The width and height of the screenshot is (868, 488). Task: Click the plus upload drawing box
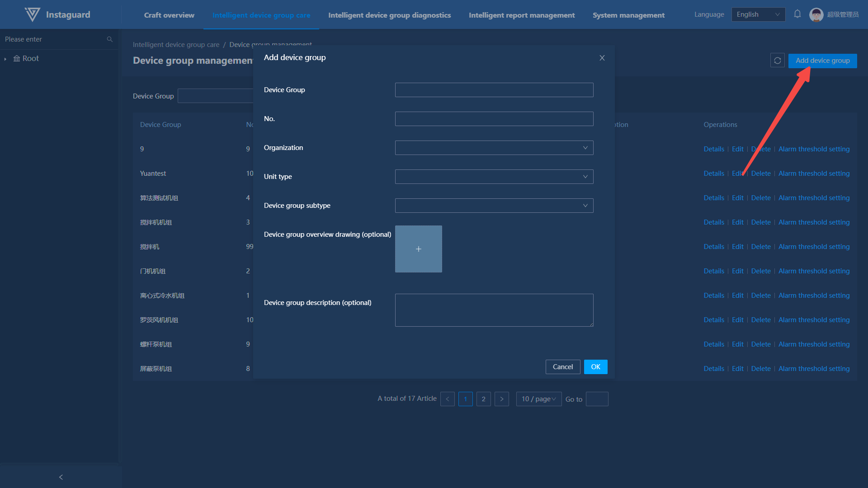pyautogui.click(x=419, y=249)
